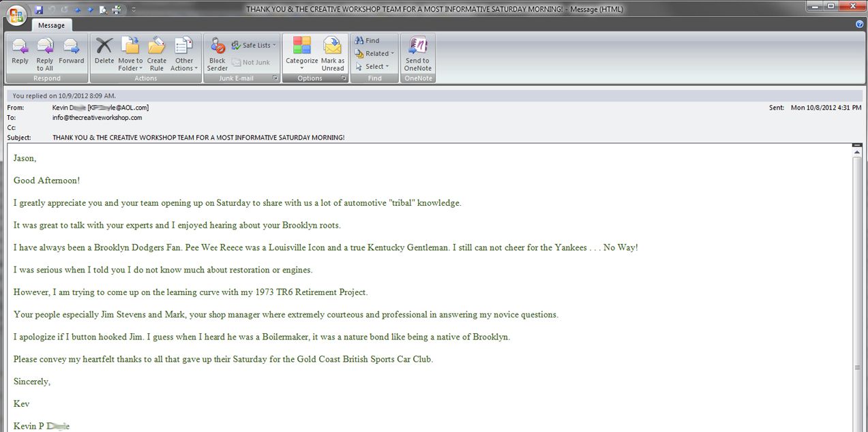Send the message to OneNote
868x432 pixels.
coord(417,52)
